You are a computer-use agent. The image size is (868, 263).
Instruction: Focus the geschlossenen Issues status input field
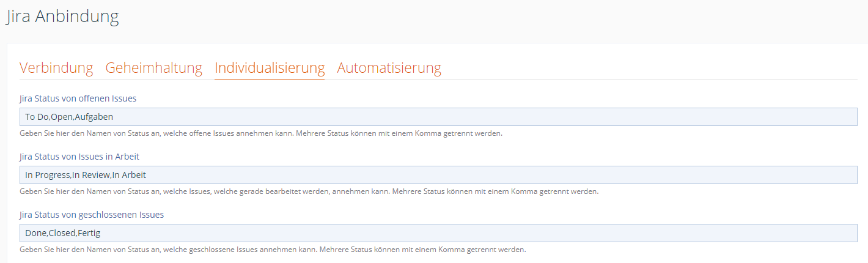[x=438, y=233]
